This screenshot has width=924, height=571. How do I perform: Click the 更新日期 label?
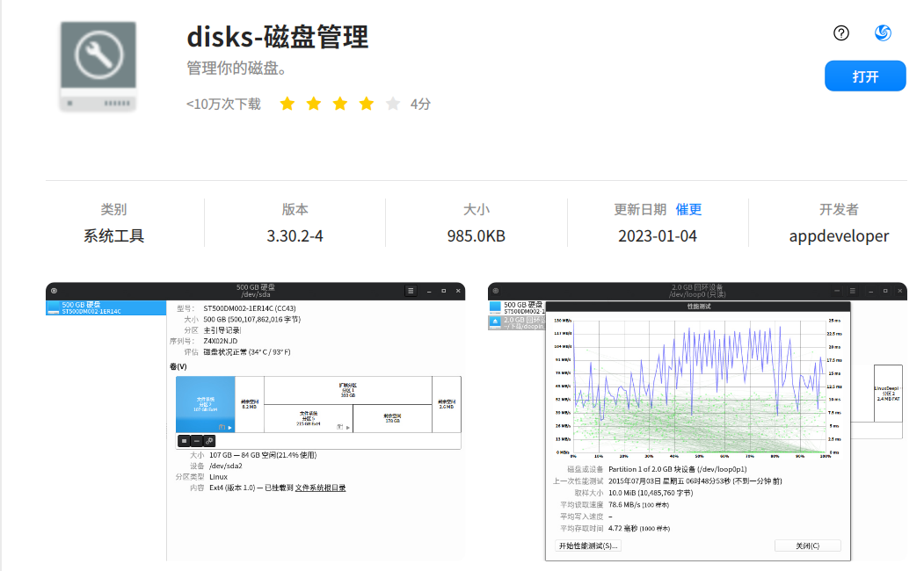[640, 210]
